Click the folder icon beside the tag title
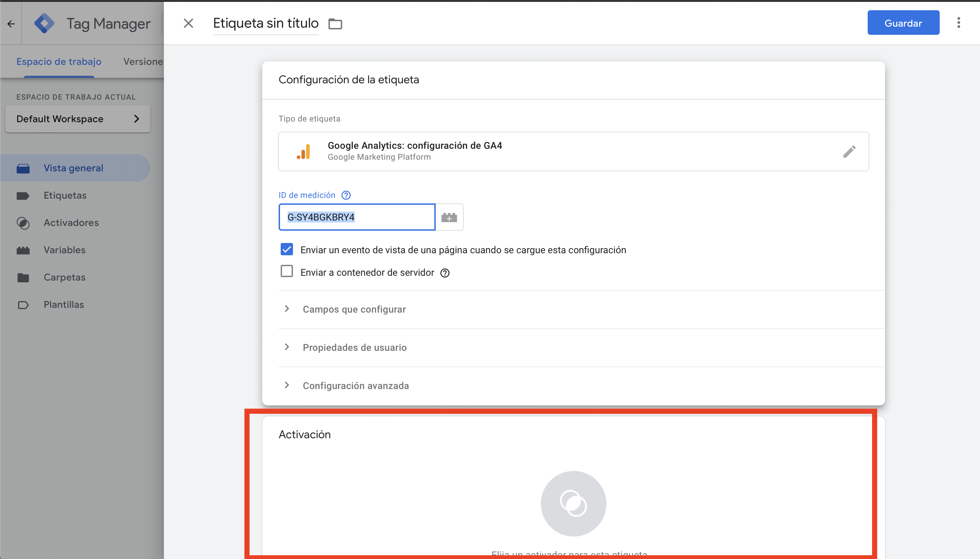This screenshot has width=980, height=559. [x=335, y=24]
